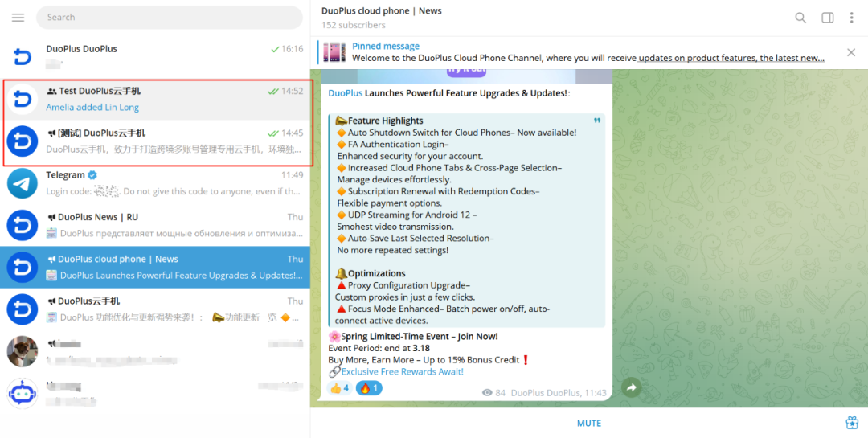
Task: Open the Telegram service chat
Action: pyautogui.click(x=155, y=183)
